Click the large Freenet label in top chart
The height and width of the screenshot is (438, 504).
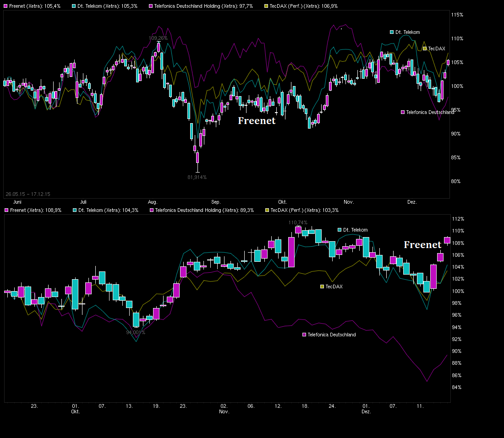[257, 121]
